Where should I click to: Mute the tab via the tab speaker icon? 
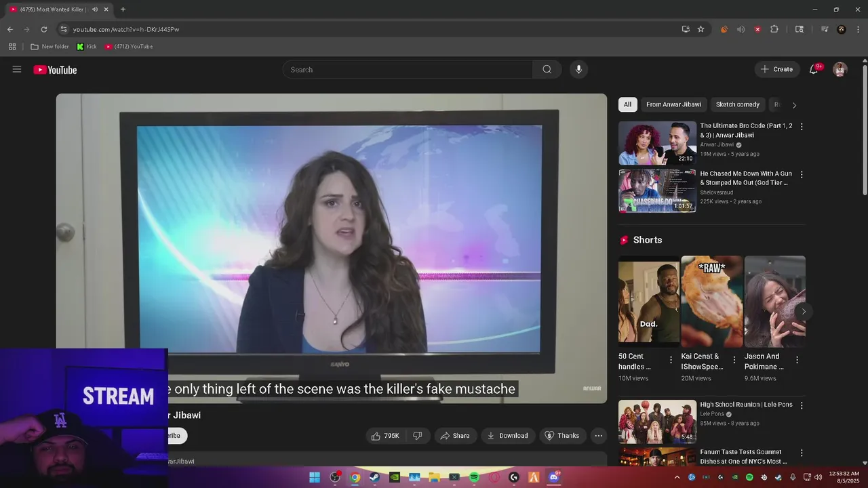[x=95, y=9]
